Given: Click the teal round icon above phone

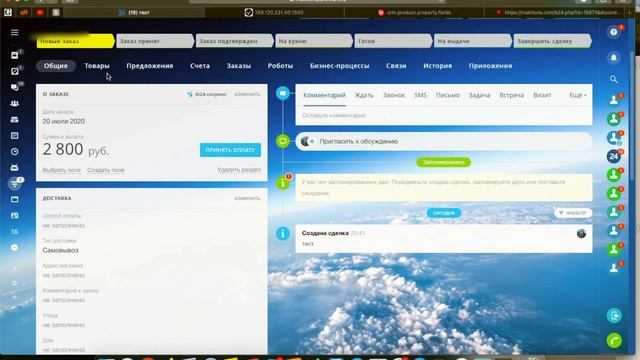Looking at the screenshot, I should [x=614, y=316].
